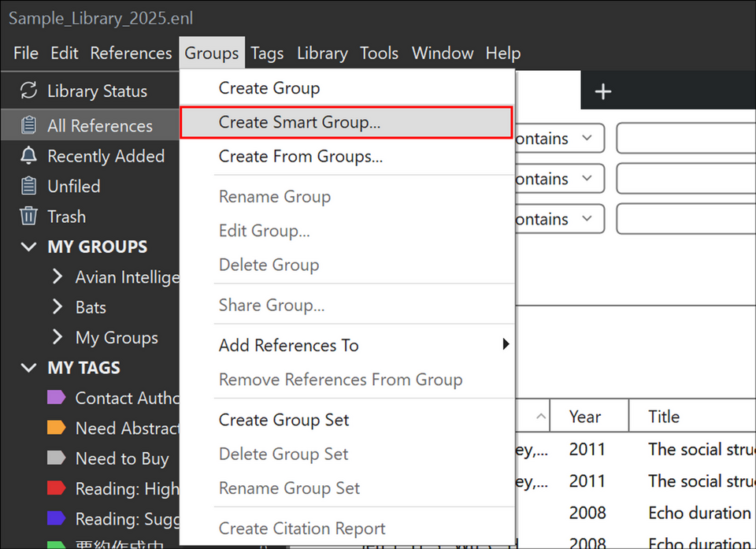Click the Library Status sync icon
This screenshot has height=549, width=756.
pos(28,91)
